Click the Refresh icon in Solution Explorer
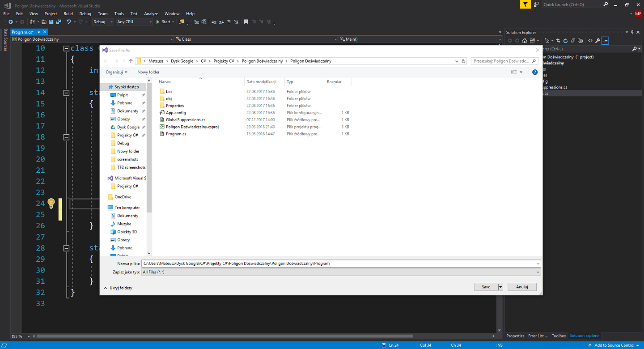 565,40
